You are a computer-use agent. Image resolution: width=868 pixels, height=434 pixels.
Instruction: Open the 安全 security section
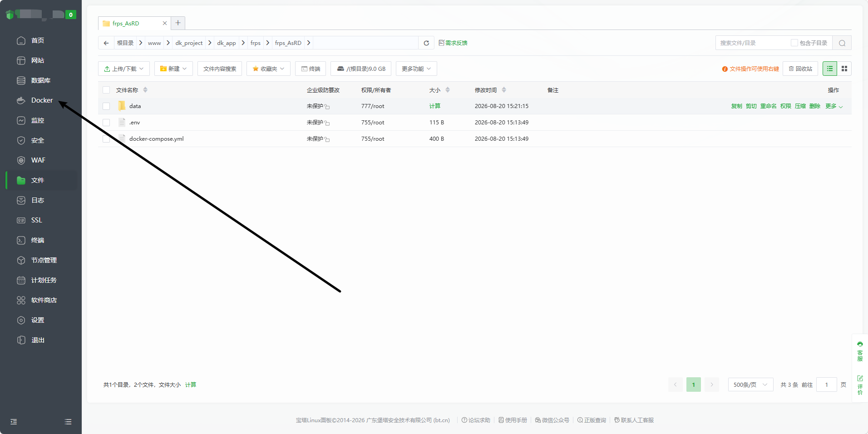37,140
